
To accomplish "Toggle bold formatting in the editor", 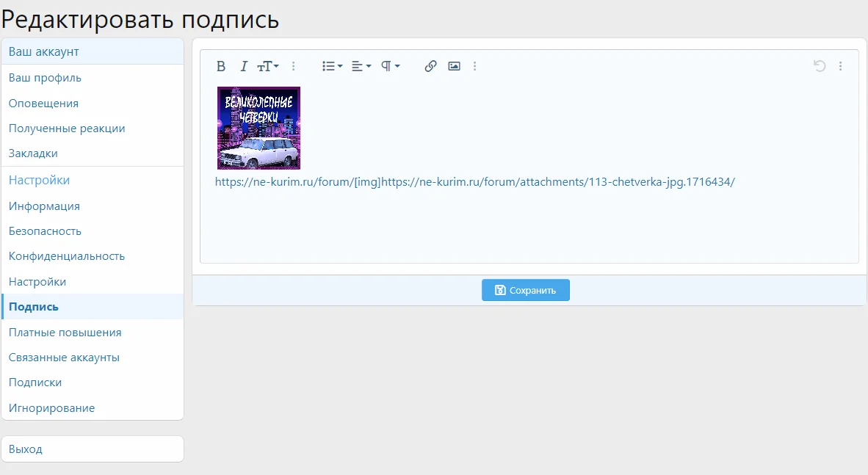I will pyautogui.click(x=221, y=65).
